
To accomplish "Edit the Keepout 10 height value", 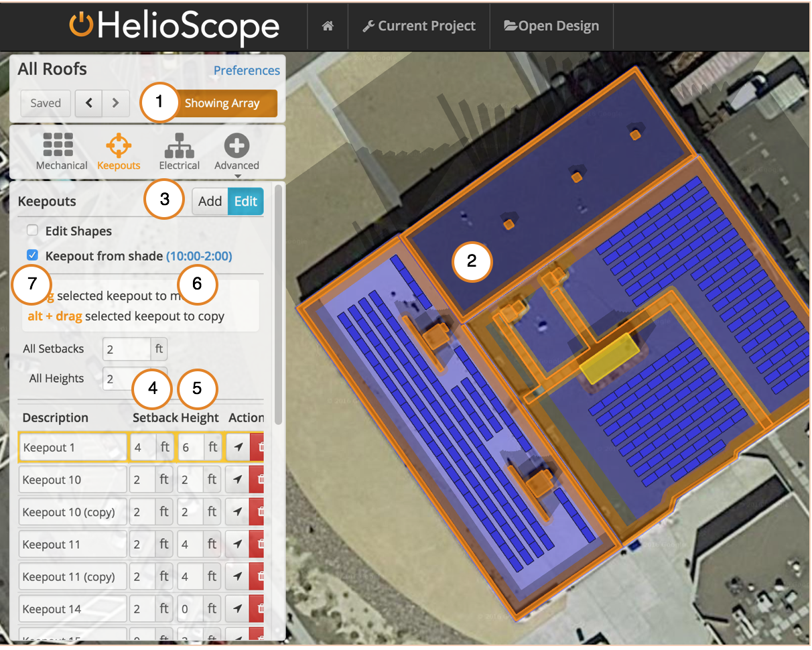I will tap(190, 480).
